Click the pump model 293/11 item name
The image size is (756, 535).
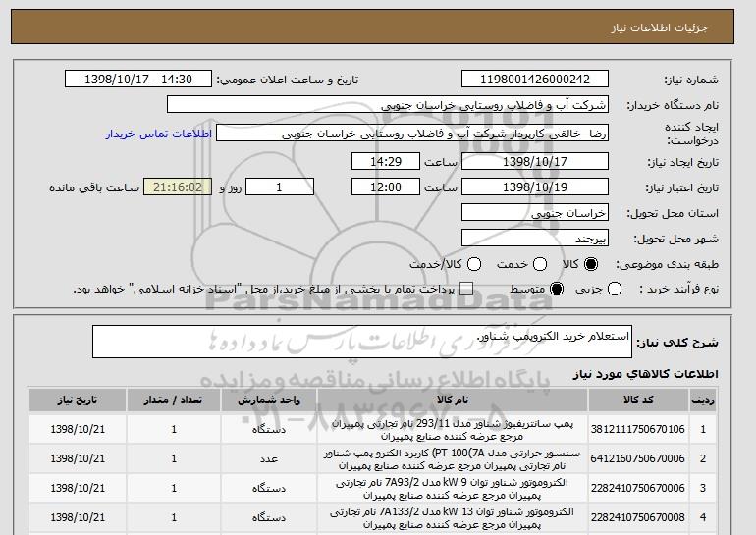click(453, 430)
